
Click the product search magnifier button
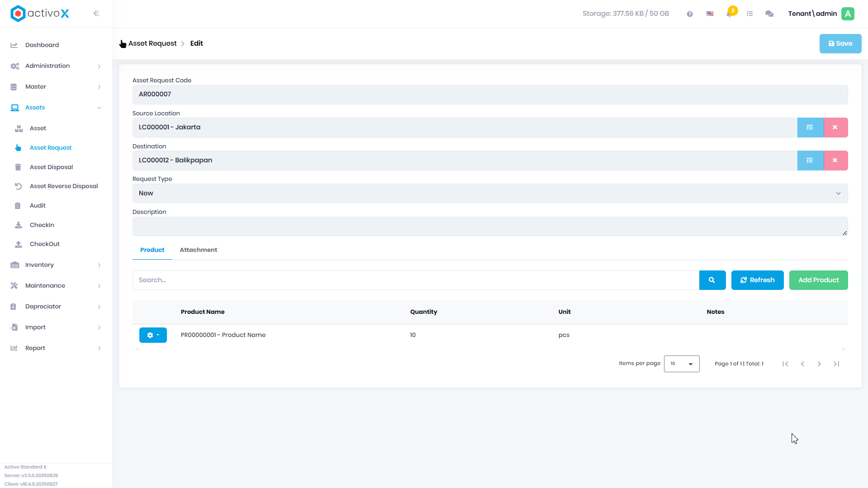pyautogui.click(x=712, y=280)
